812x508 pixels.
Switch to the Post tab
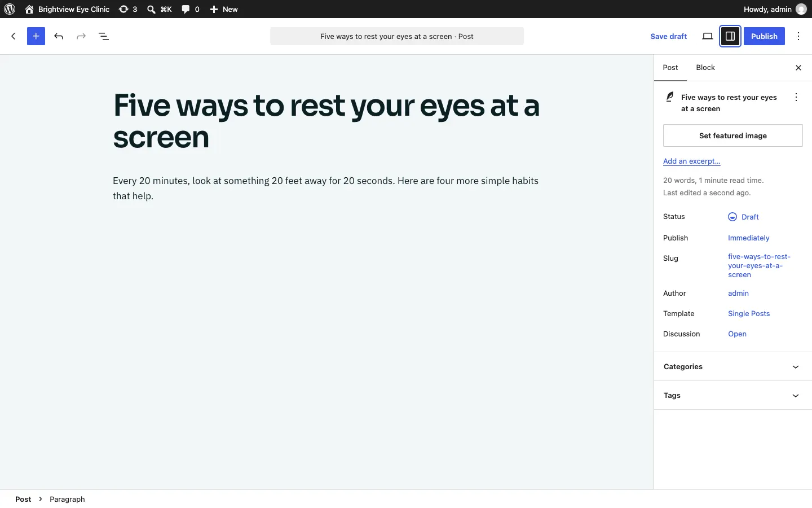tap(670, 68)
